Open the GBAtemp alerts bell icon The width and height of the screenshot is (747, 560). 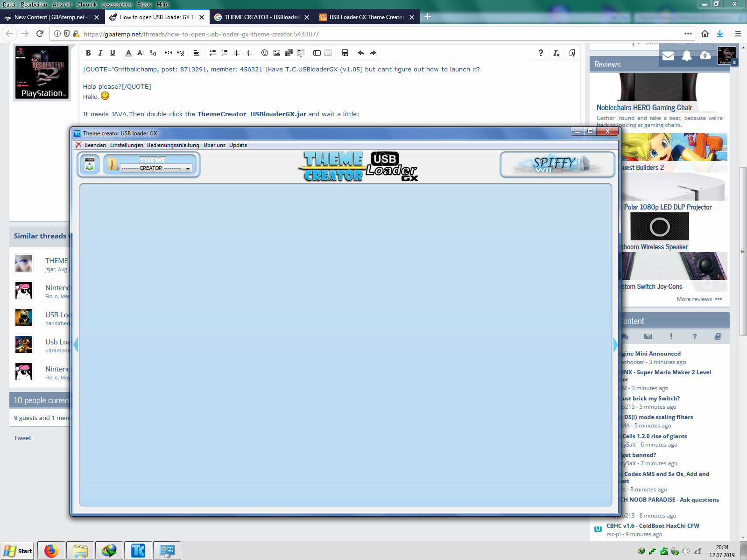[x=687, y=56]
